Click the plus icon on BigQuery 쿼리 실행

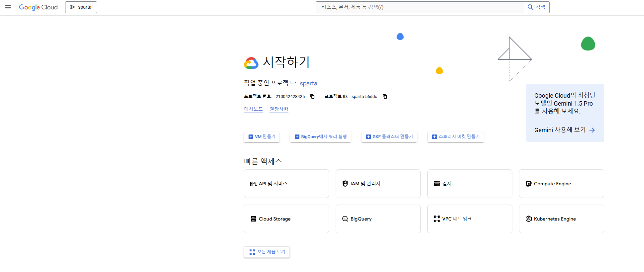point(297,137)
